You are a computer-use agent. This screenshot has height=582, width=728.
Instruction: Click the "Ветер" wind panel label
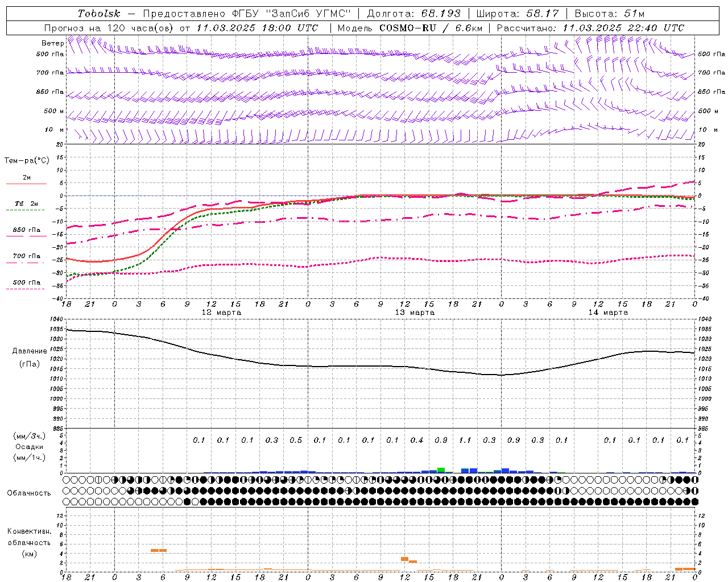click(x=53, y=43)
